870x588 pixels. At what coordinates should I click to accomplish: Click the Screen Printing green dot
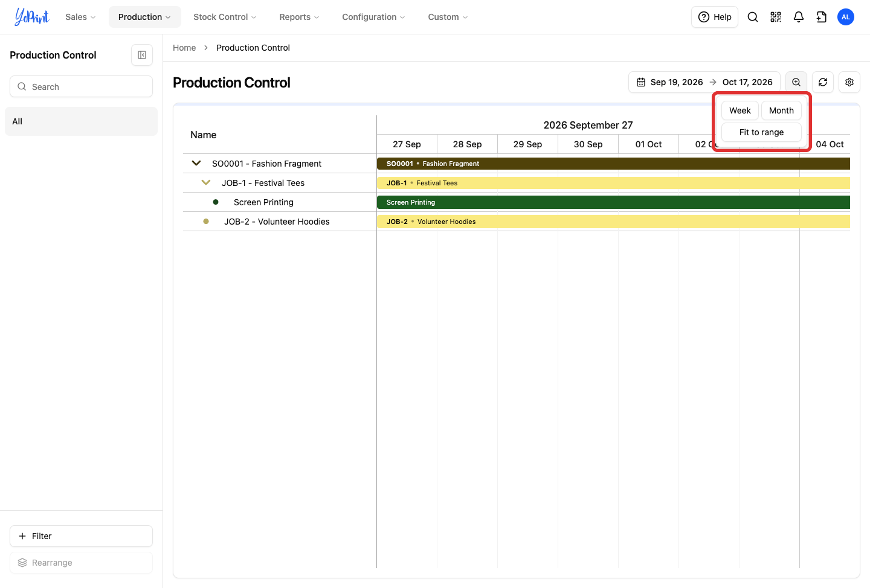pyautogui.click(x=216, y=202)
